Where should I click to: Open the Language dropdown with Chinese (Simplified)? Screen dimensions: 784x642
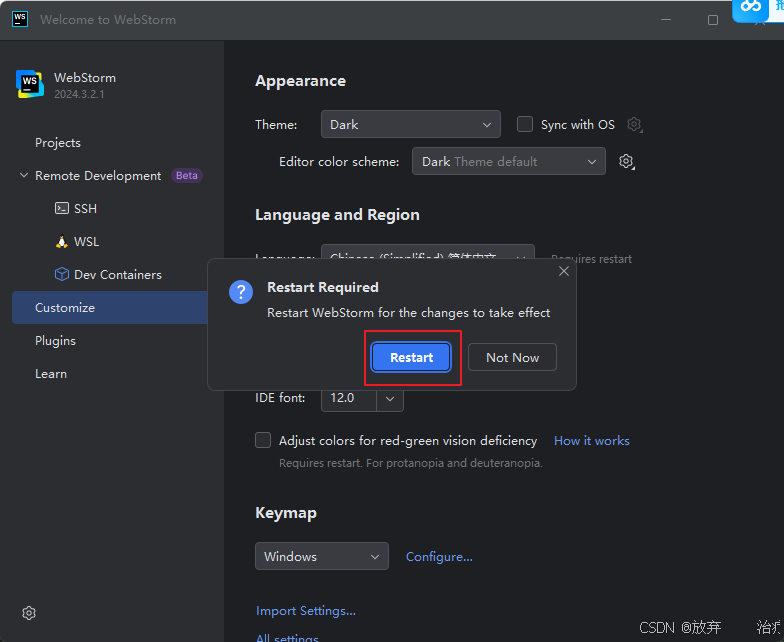tap(428, 252)
